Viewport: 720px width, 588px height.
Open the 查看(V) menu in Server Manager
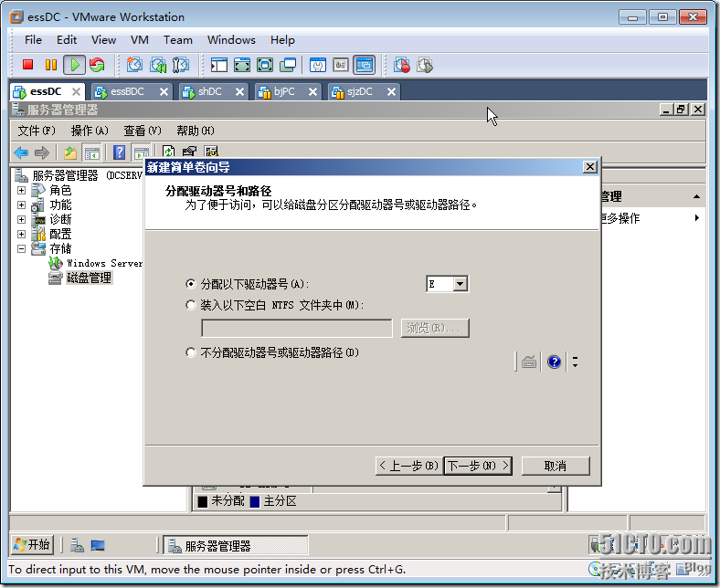click(x=143, y=131)
